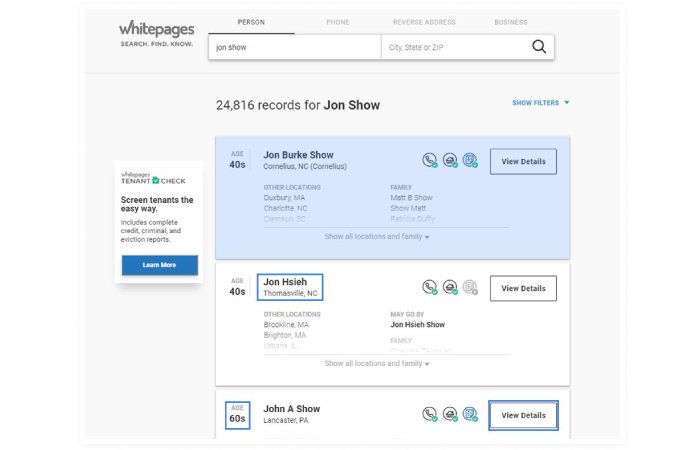Switch to the Reverse Address tab

(x=424, y=22)
